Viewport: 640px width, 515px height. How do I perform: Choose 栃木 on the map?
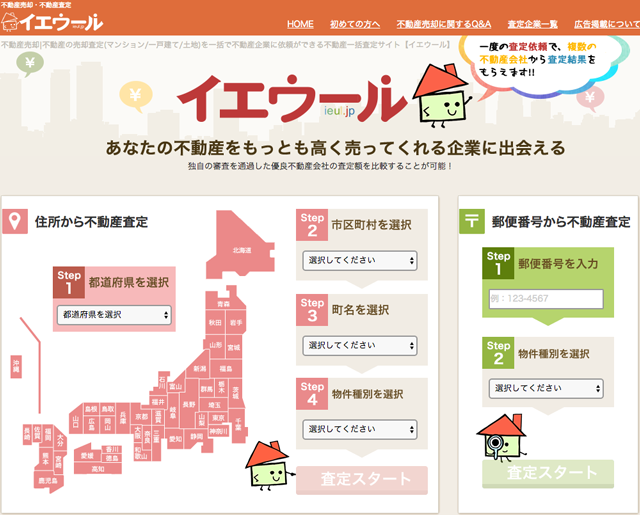(222, 387)
